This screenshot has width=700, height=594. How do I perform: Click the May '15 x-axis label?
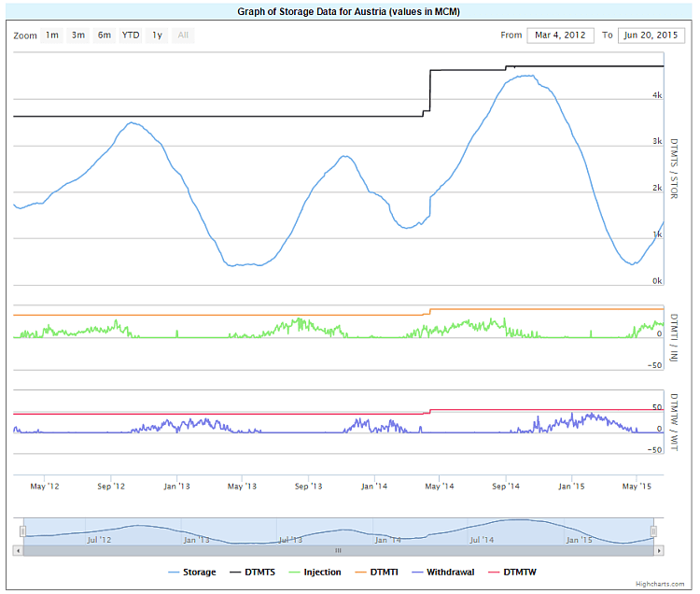(x=637, y=487)
